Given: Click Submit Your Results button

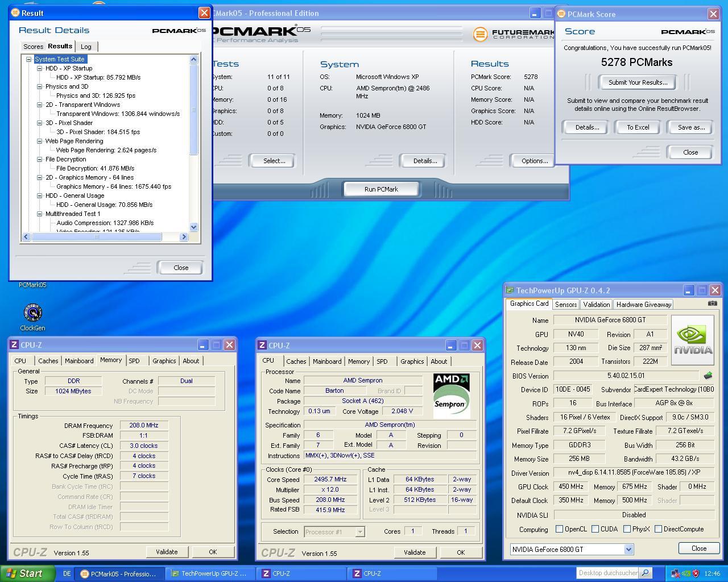Looking at the screenshot, I should coord(638,82).
